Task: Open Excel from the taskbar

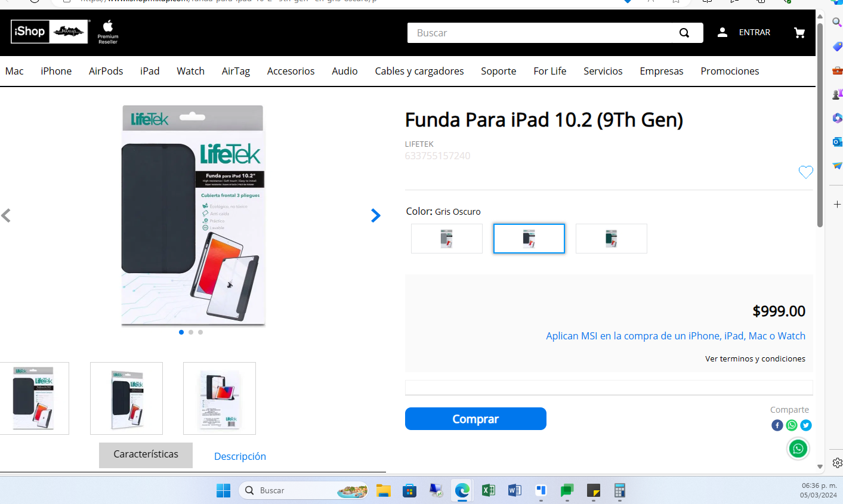Action: tap(489, 490)
